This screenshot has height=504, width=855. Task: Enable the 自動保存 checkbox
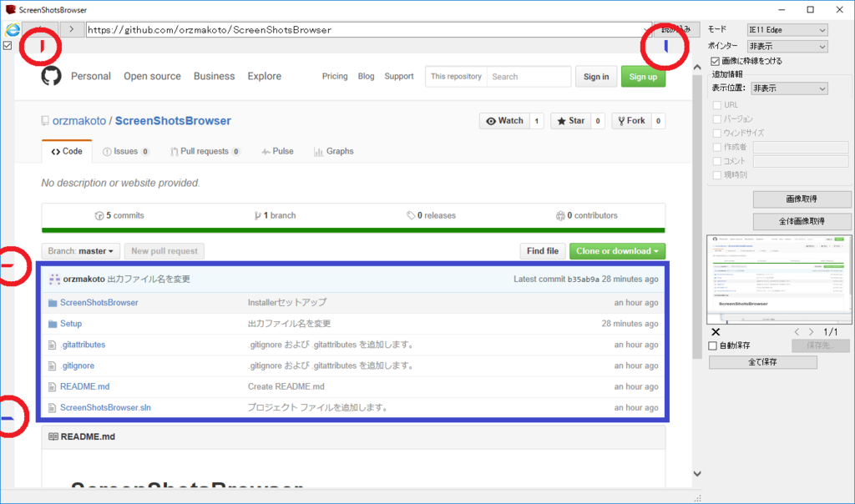[713, 345]
